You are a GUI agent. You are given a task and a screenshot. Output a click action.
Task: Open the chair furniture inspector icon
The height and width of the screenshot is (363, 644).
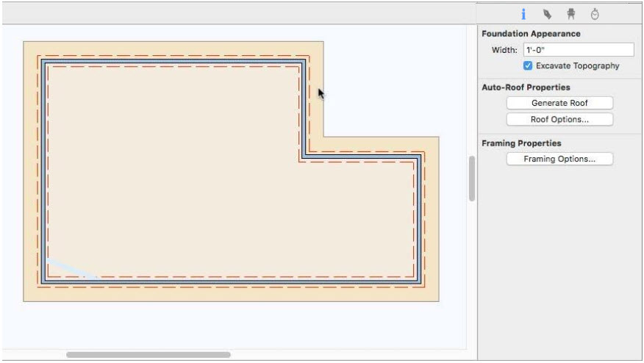[571, 15]
